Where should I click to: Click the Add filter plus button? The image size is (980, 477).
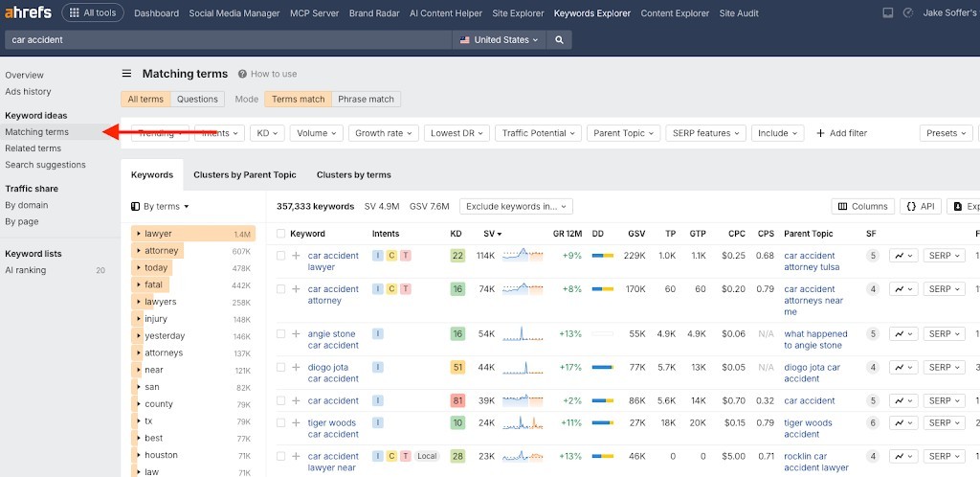coord(841,133)
